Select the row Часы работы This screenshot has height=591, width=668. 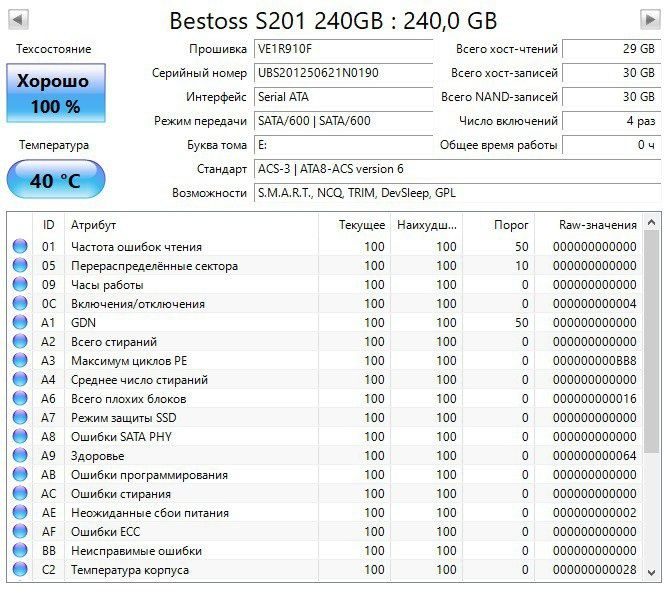click(325, 284)
